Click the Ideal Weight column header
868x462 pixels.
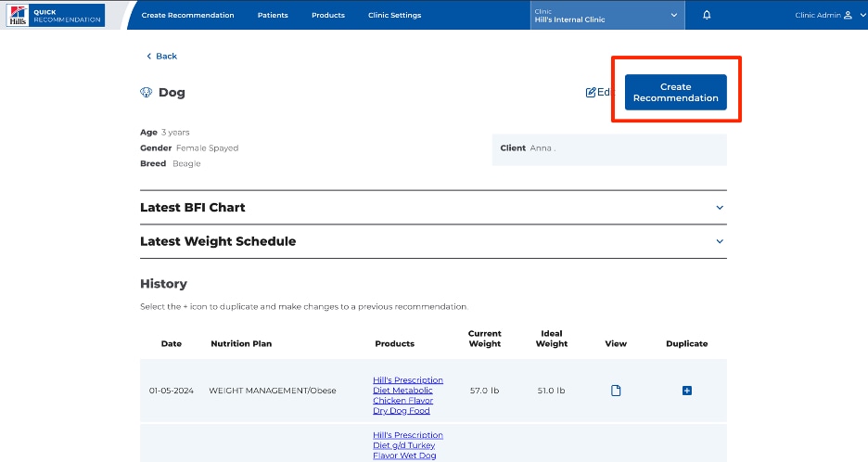(552, 339)
